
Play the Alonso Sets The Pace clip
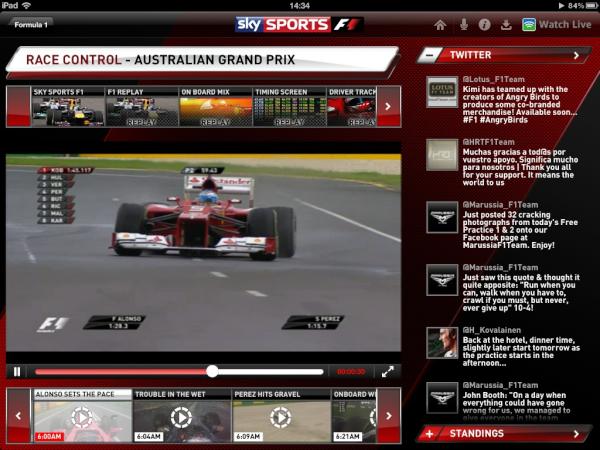tap(82, 417)
